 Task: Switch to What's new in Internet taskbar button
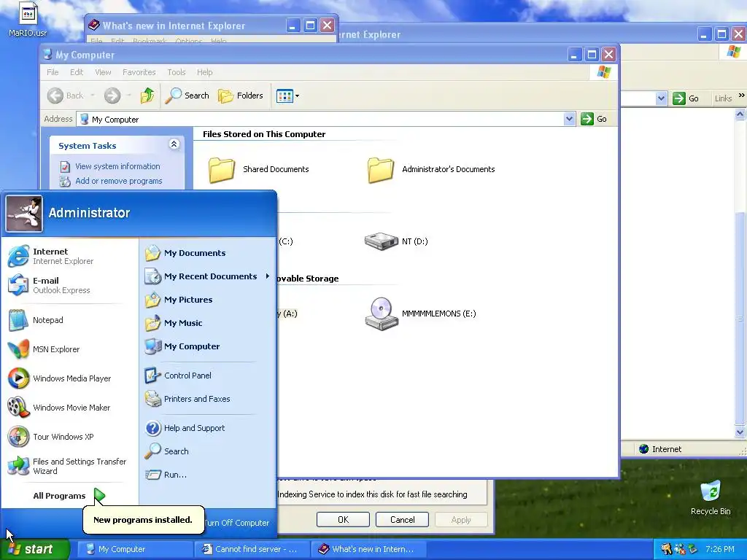pos(368,549)
